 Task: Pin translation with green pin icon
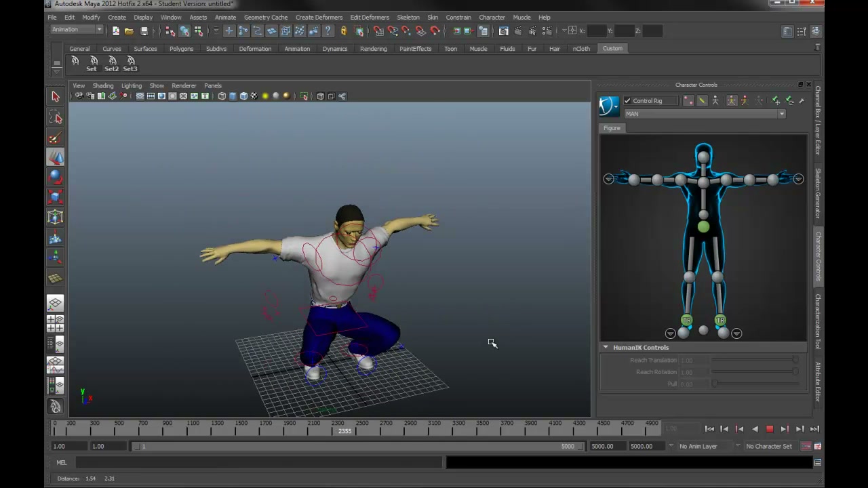pos(776,101)
